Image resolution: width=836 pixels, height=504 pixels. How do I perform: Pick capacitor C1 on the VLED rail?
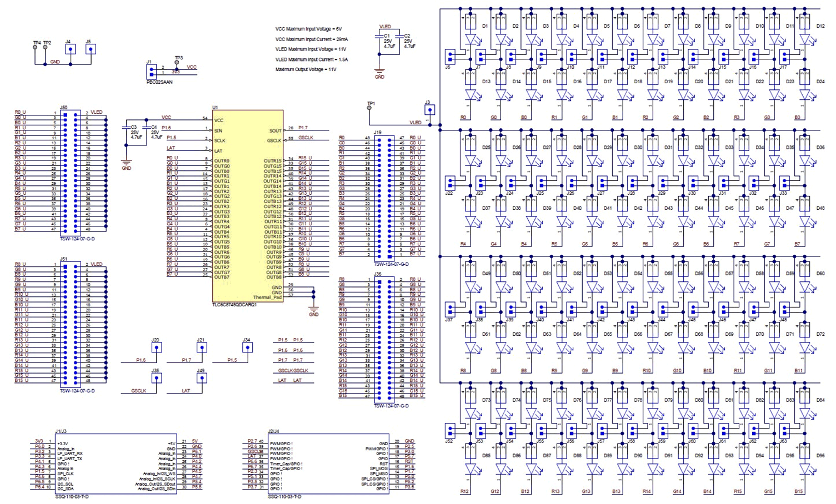380,37
